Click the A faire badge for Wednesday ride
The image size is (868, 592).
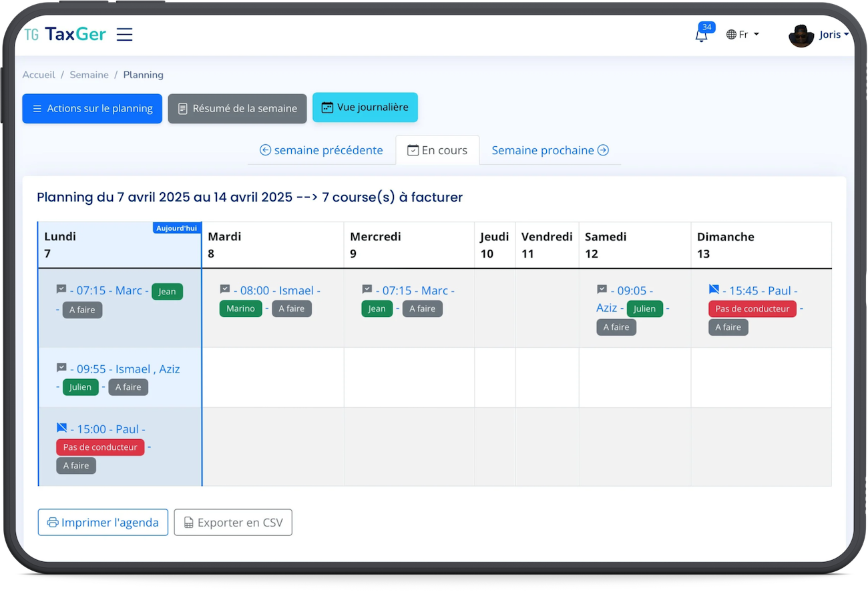423,308
